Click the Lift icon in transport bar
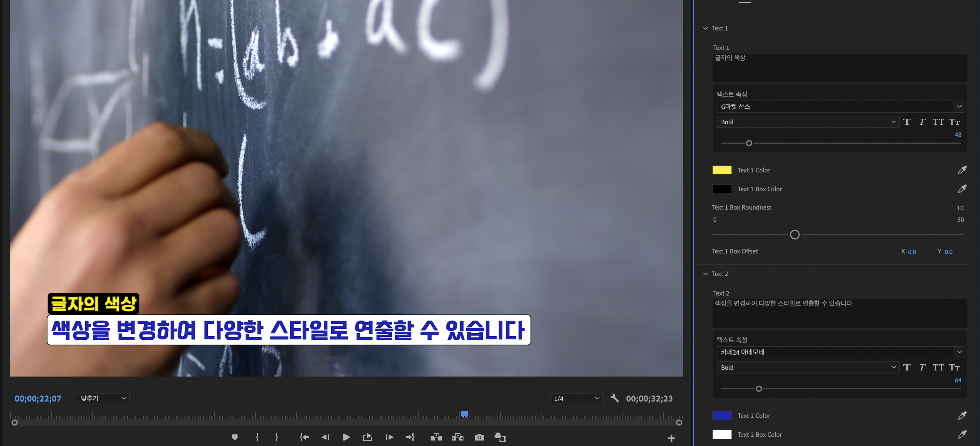Screen dimensions: 980x446 click(x=436, y=437)
